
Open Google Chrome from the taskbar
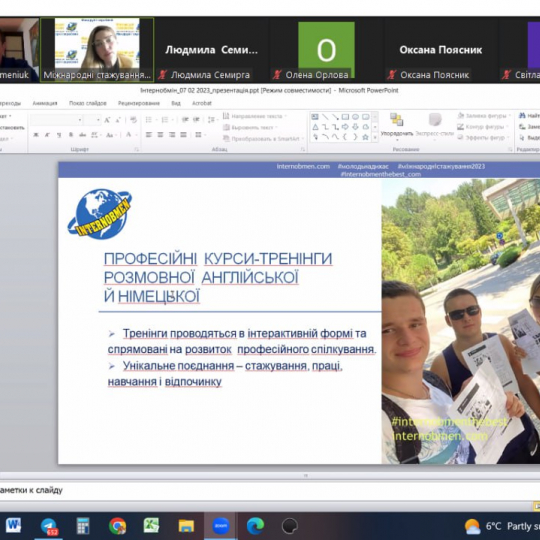tap(117, 526)
